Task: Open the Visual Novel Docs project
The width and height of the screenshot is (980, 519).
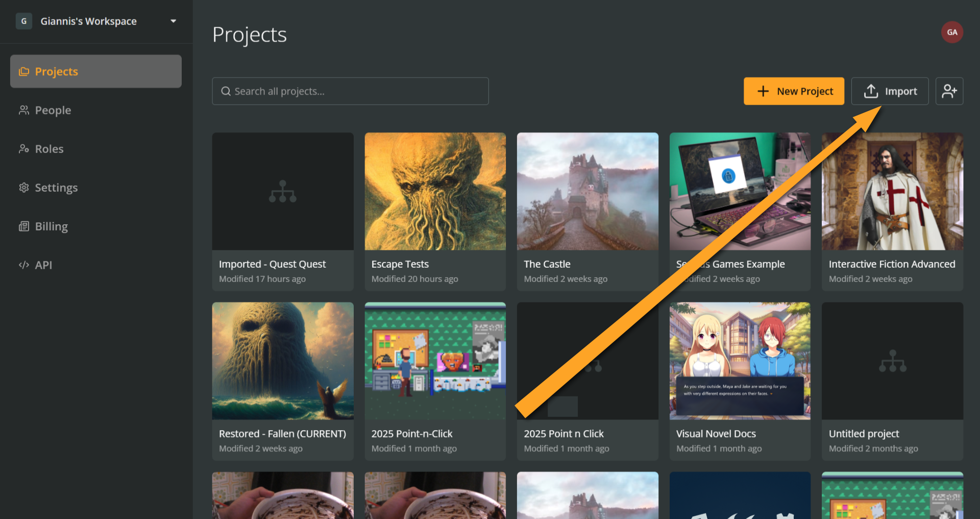Action: coord(740,361)
